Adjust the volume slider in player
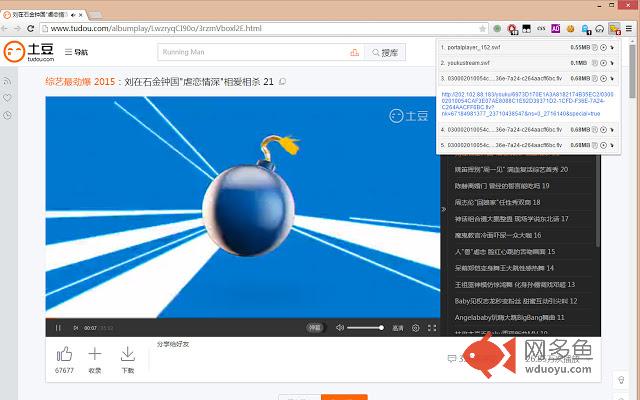640x400 pixels. click(365, 327)
